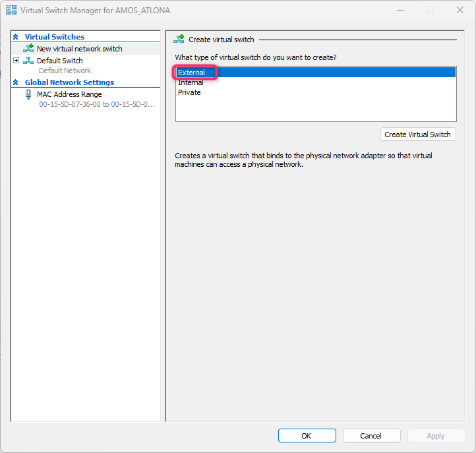Image resolution: width=476 pixels, height=453 pixels.
Task: Expand the Default Switch tree node
Action: coord(16,61)
